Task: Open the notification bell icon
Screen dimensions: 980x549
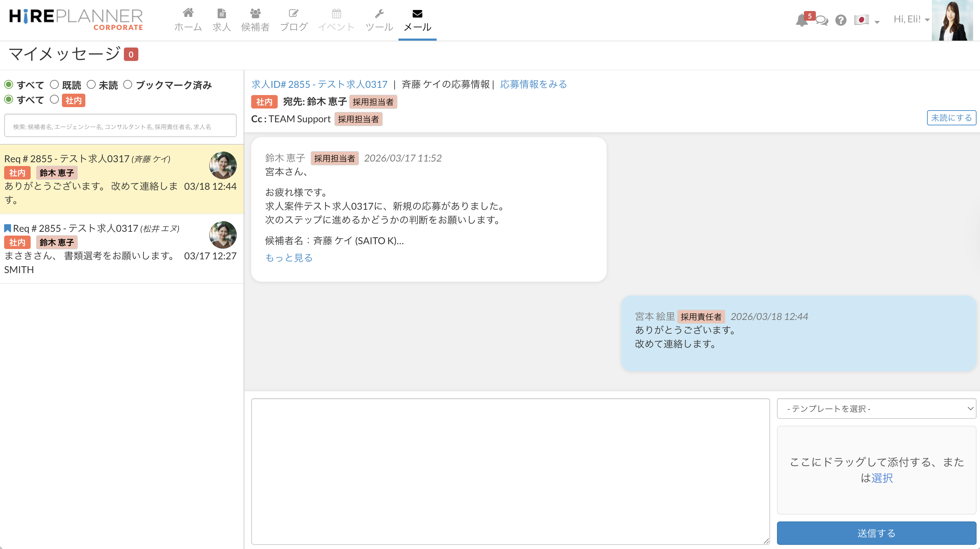Action: tap(801, 20)
